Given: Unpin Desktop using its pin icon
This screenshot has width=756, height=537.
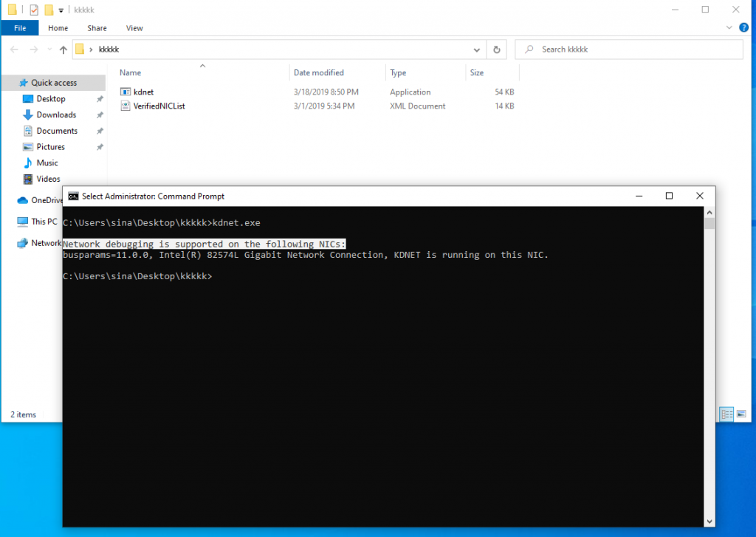Looking at the screenshot, I should (x=100, y=99).
